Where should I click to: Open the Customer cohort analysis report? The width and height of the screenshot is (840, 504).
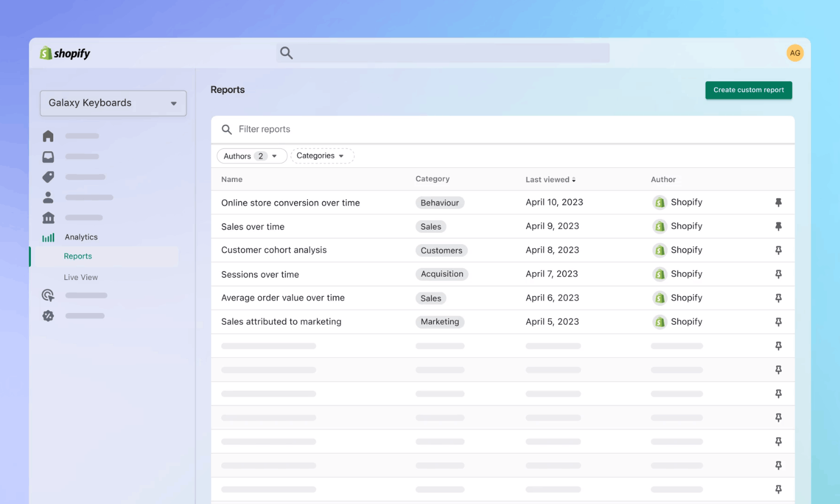[274, 250]
